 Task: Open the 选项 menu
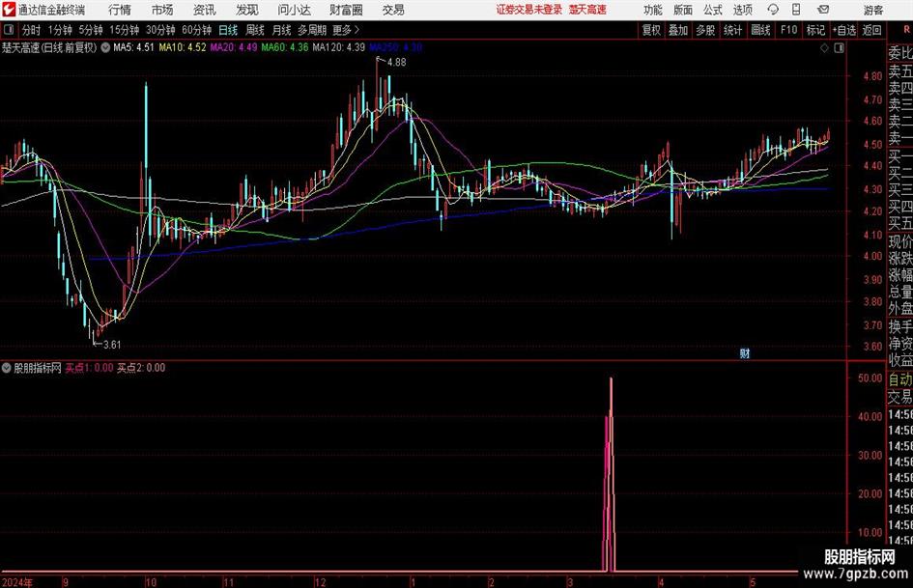pyautogui.click(x=742, y=10)
